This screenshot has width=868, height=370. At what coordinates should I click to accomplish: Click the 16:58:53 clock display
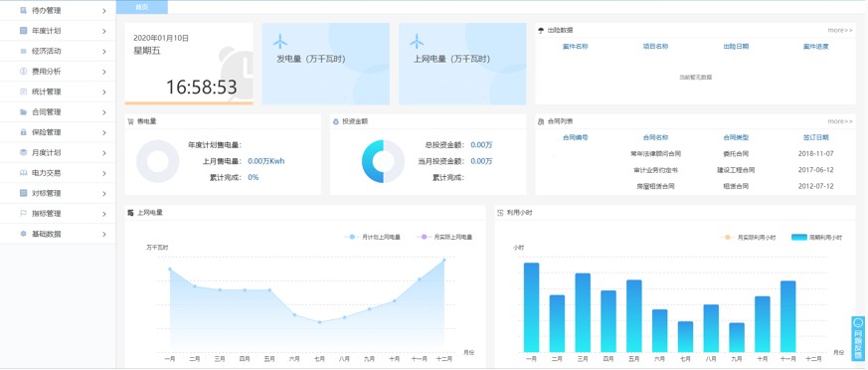tap(202, 87)
